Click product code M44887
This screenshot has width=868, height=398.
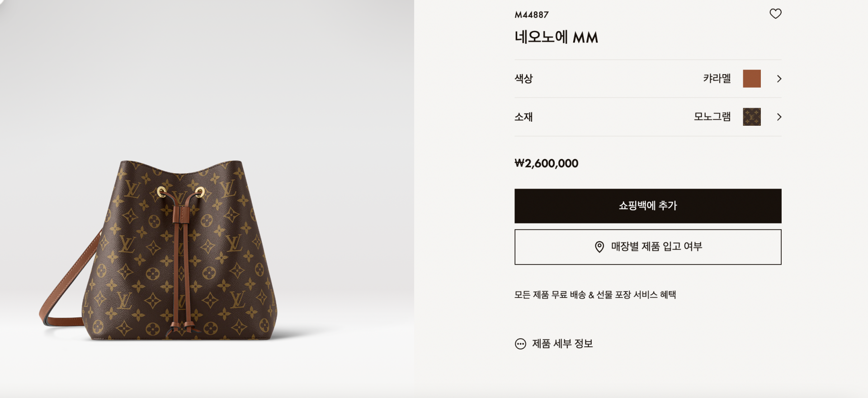(x=532, y=15)
